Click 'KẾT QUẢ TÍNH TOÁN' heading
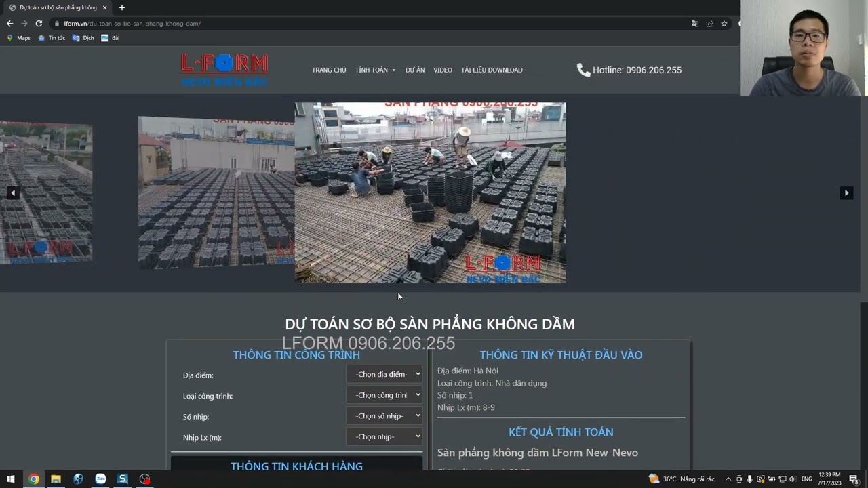 pos(561,432)
